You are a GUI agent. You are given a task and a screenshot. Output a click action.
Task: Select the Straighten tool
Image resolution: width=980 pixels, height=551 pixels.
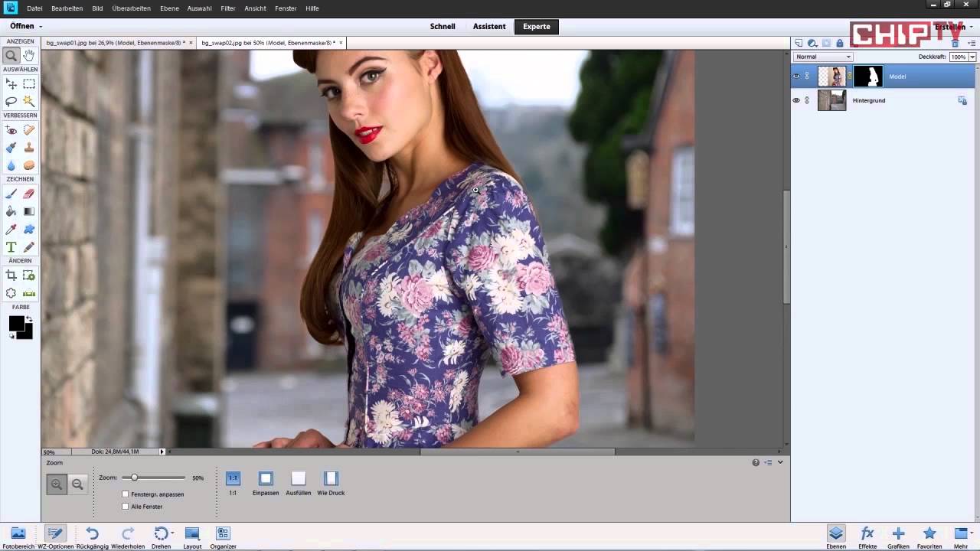pos(29,293)
